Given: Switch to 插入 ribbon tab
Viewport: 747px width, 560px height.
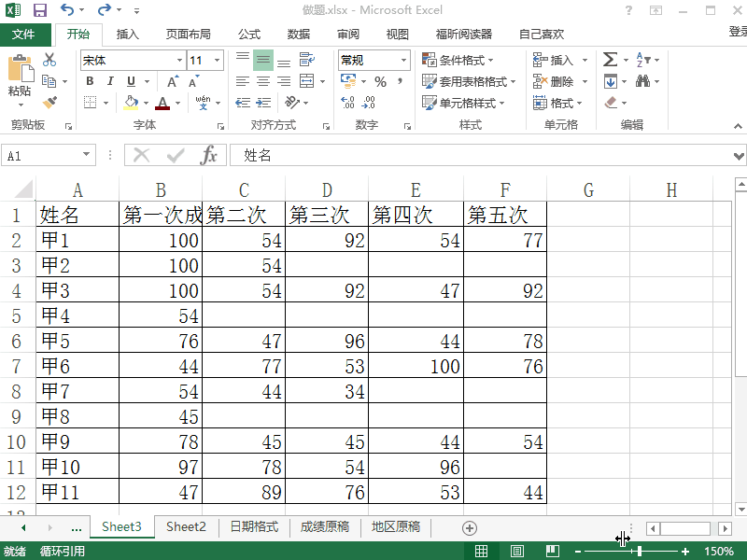Looking at the screenshot, I should (x=128, y=35).
